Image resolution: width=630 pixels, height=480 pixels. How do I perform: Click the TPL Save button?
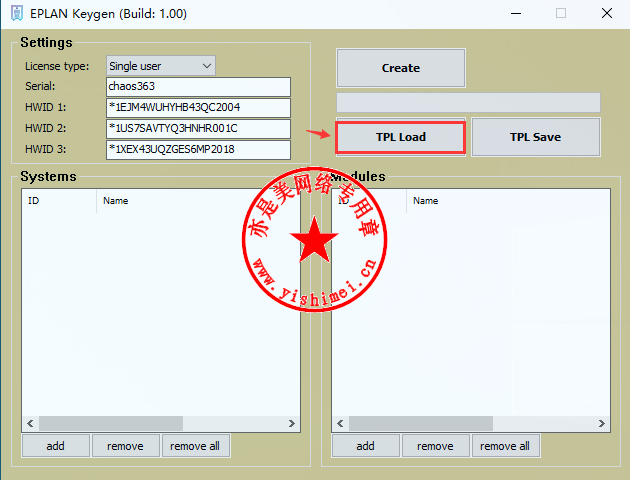(536, 137)
